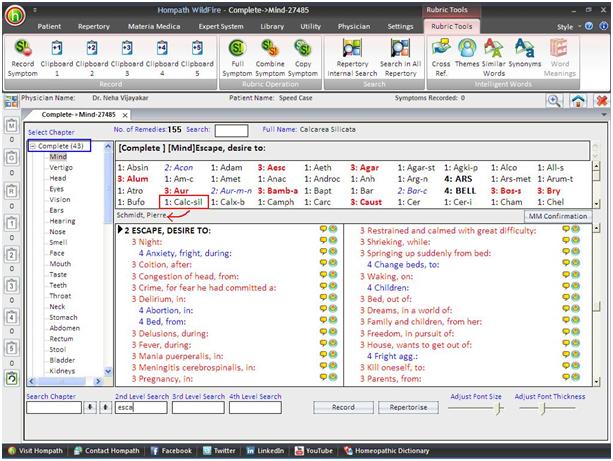Open the Materia Medica menu
The height and width of the screenshot is (461, 613).
tap(154, 27)
